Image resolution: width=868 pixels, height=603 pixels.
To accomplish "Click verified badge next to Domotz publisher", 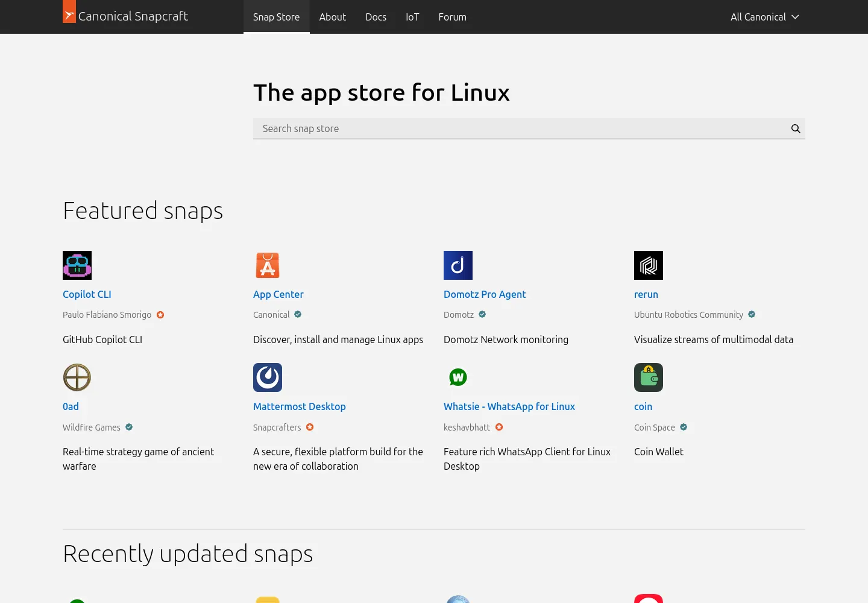I will click(x=482, y=315).
